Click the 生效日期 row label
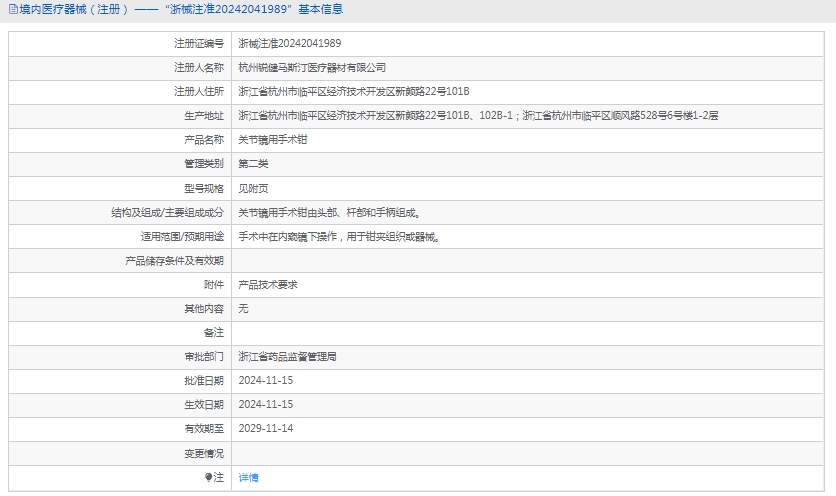 pyautogui.click(x=204, y=404)
